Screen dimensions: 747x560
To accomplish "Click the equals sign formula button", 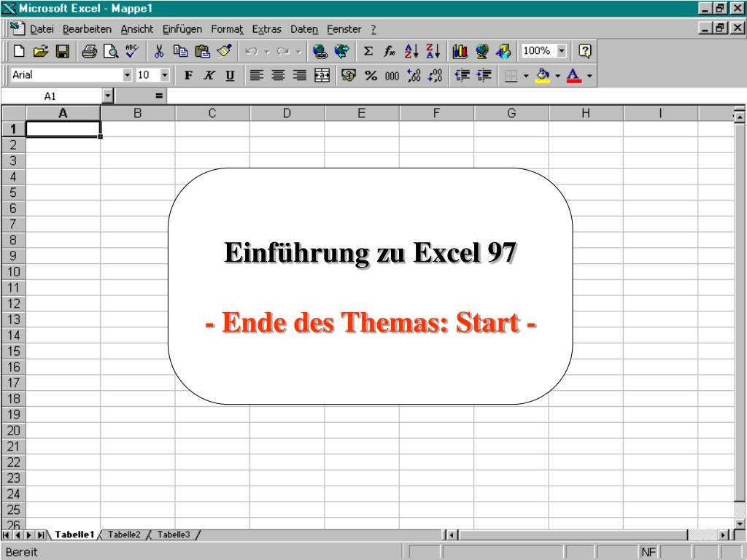I will tap(159, 96).
